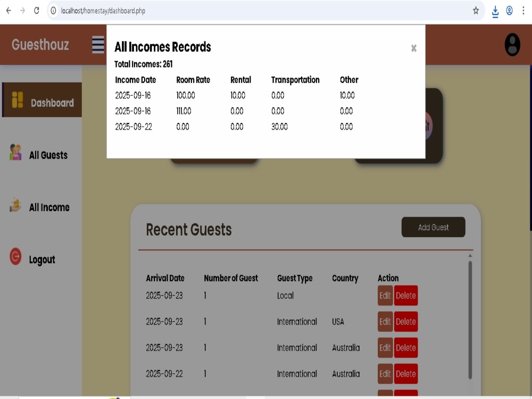Screen dimensions: 532x399
Task: Open Chrome three-dot menu
Action: click(523, 11)
